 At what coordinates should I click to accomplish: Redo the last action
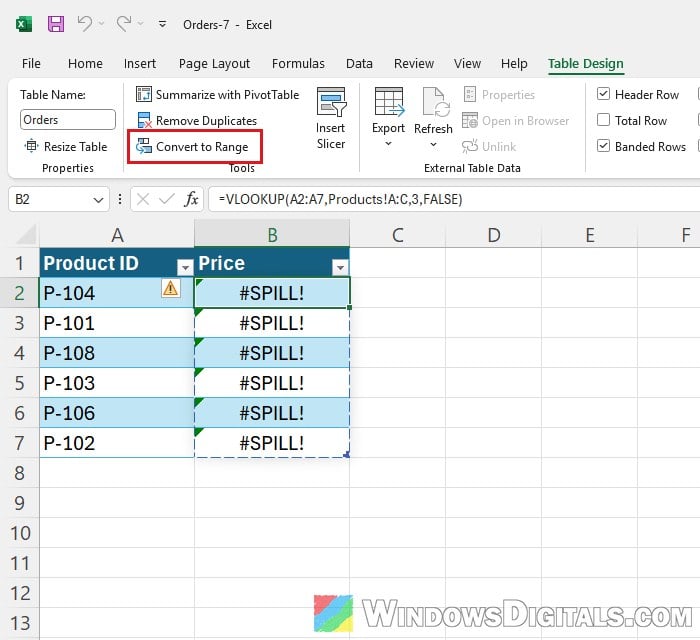pos(124,24)
